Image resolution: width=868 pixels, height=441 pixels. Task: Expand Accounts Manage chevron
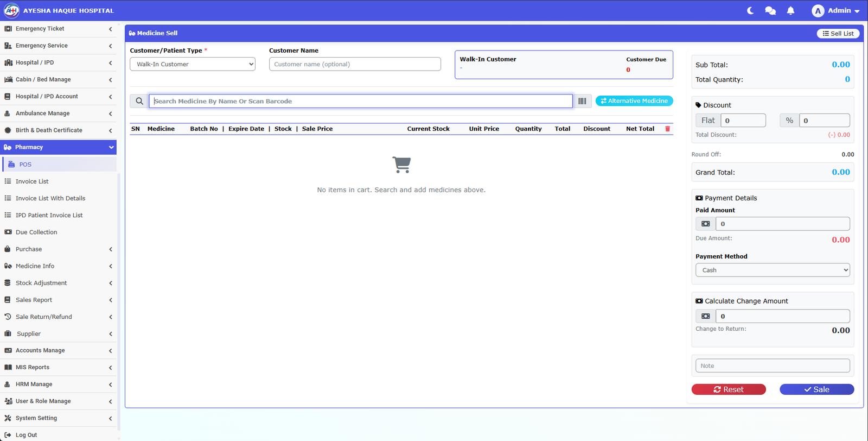[x=111, y=351]
